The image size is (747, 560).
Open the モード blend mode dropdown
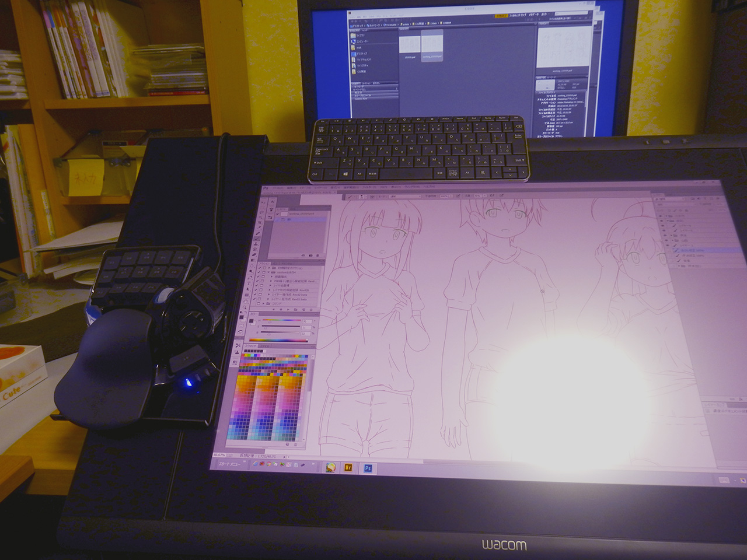coord(404,197)
